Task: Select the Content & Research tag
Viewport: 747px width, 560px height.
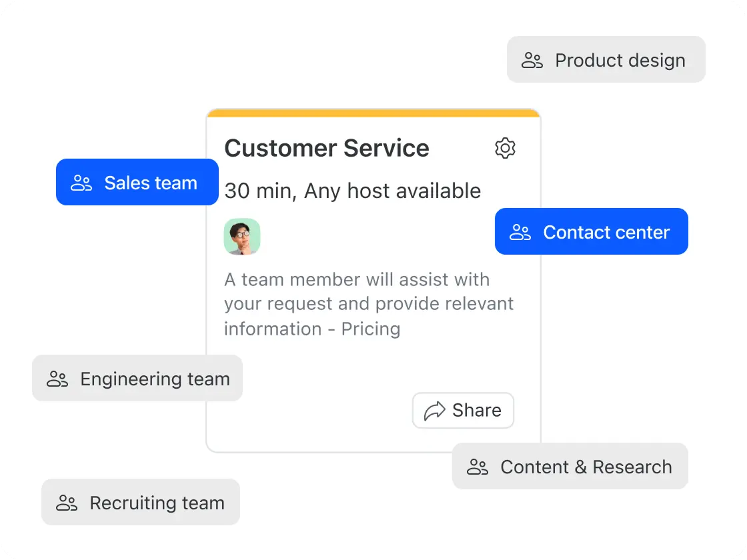Action: 570,467
